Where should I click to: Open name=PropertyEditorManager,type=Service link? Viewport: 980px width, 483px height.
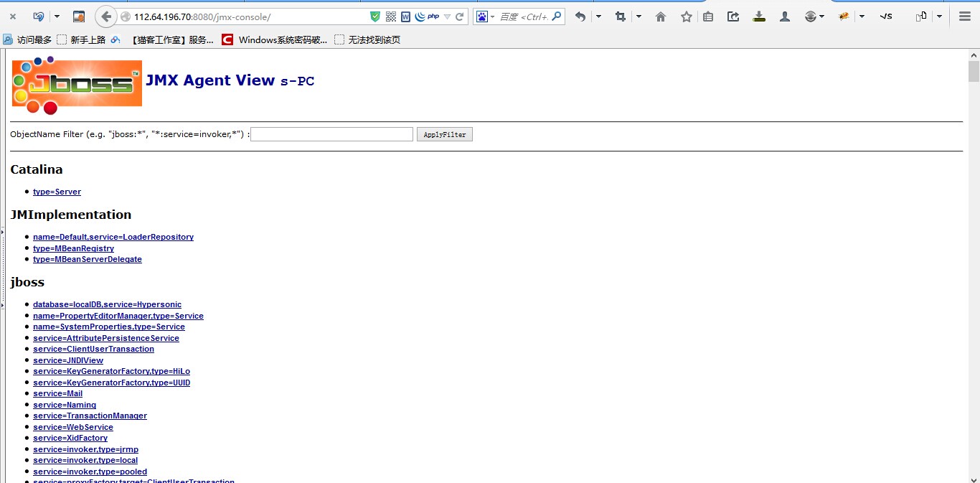pyautogui.click(x=118, y=316)
